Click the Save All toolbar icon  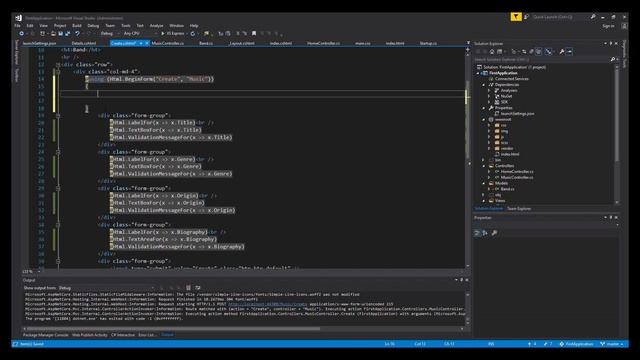pyautogui.click(x=68, y=33)
